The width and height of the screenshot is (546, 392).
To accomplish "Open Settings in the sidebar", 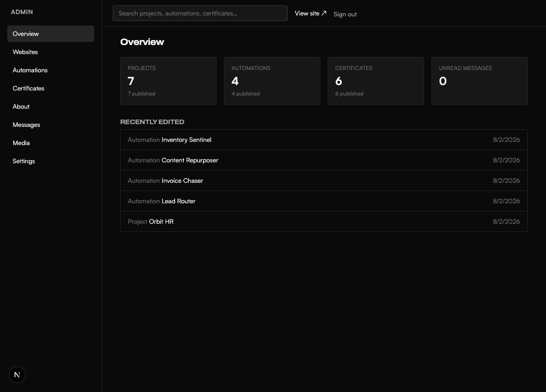I will [51, 161].
